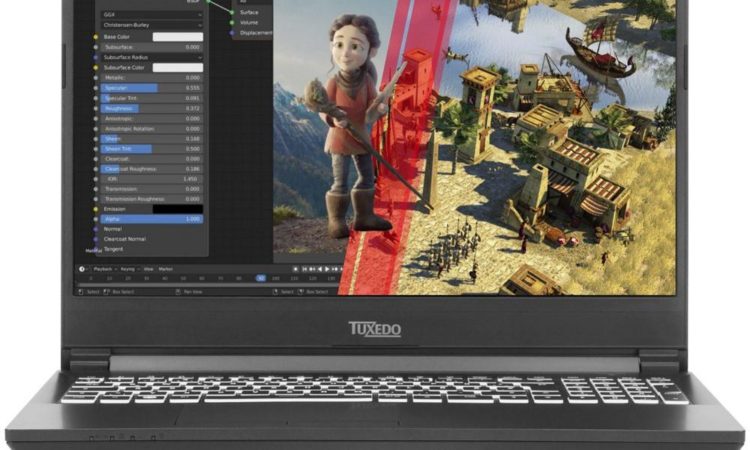The height and width of the screenshot is (450, 750).
Task: Click the Tangent input label
Action: (113, 249)
